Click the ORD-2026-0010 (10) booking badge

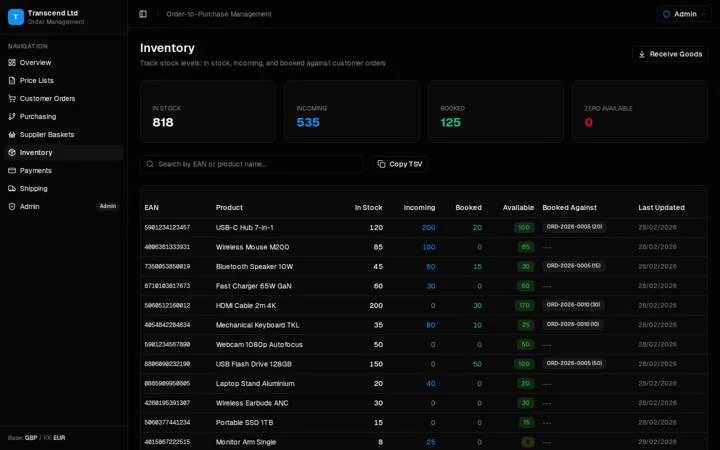573,324
